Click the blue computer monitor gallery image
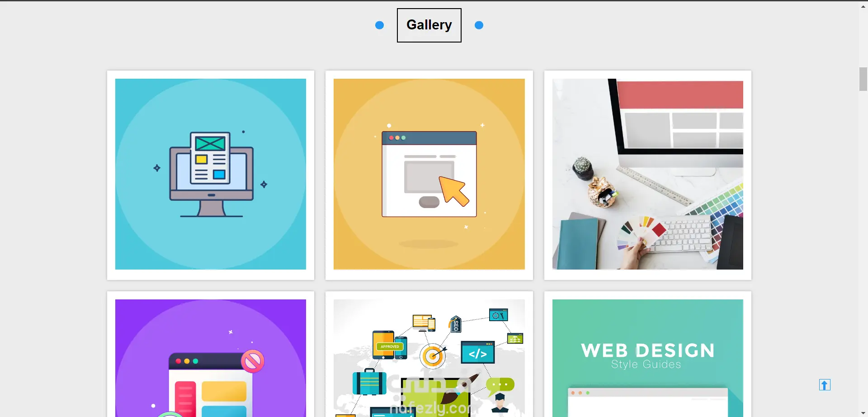 tap(211, 174)
